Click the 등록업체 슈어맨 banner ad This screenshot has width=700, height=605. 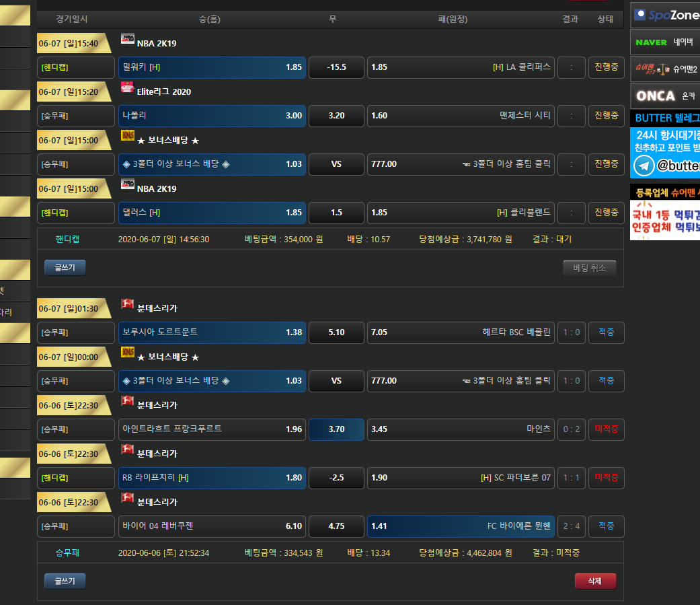[x=665, y=211]
